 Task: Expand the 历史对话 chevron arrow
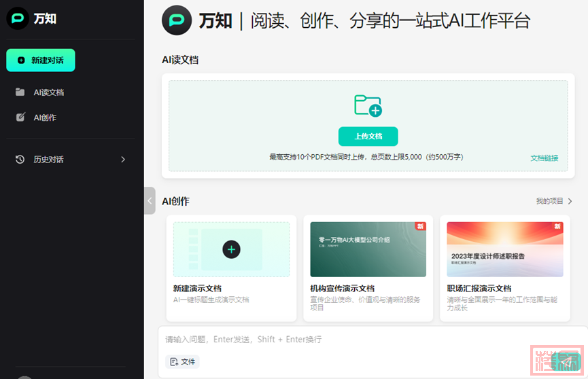[x=123, y=160]
